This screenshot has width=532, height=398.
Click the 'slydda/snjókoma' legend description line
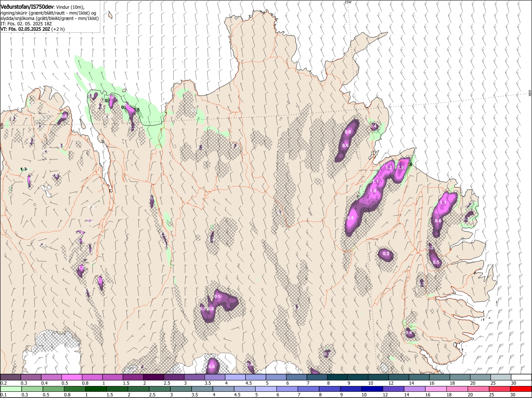49,18
